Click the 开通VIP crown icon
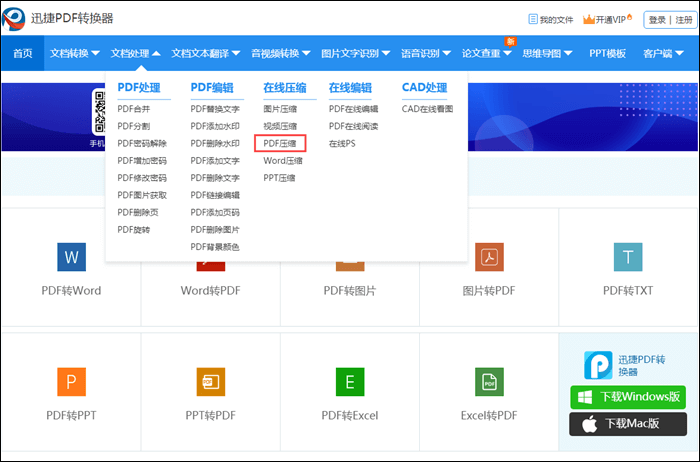Screen dimensions: 700x462 pyautogui.click(x=589, y=19)
